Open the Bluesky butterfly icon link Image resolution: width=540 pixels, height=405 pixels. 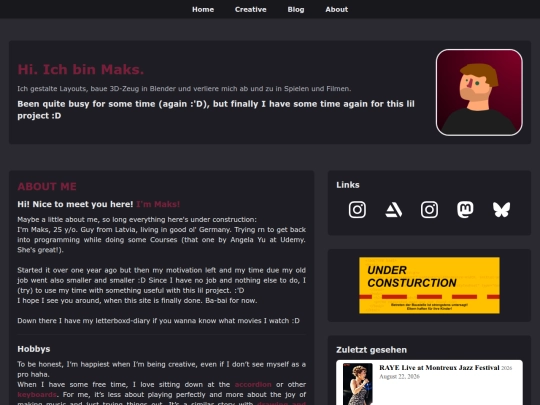tap(501, 209)
